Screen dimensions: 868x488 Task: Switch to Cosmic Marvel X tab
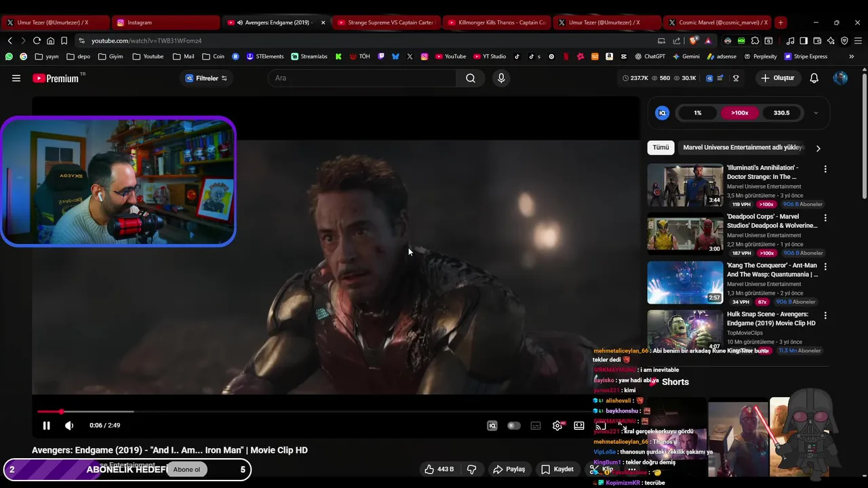pyautogui.click(x=717, y=22)
